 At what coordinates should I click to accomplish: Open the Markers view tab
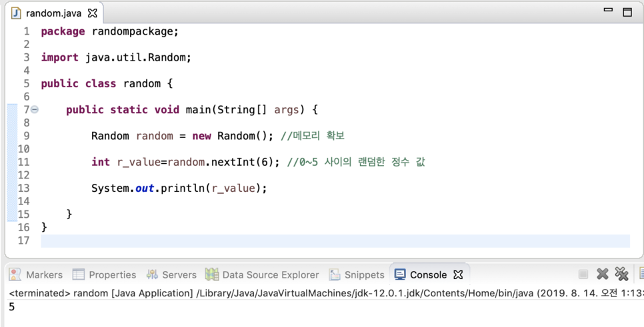tap(36, 274)
